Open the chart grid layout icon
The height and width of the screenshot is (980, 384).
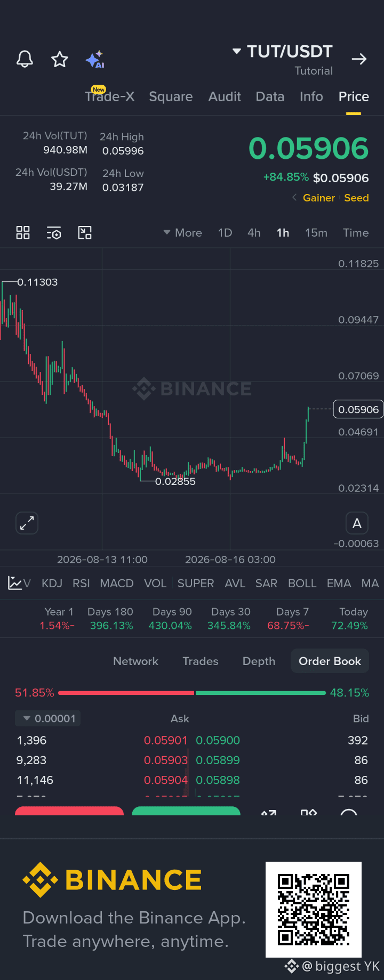tap(23, 232)
